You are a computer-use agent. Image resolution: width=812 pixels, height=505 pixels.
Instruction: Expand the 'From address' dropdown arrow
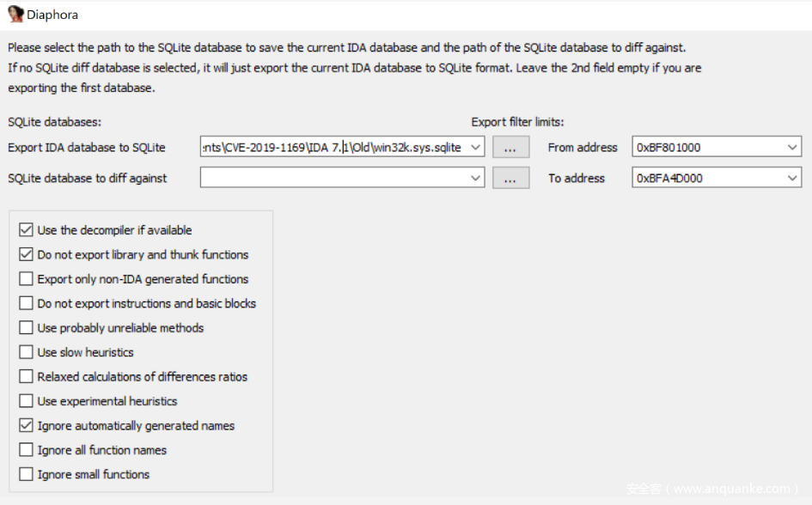(x=792, y=148)
